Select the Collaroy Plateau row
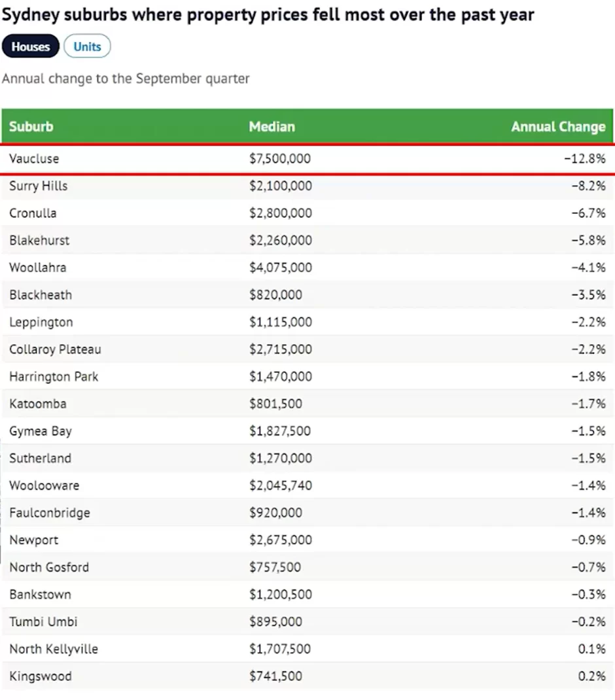The height and width of the screenshot is (700, 615). click(55, 349)
